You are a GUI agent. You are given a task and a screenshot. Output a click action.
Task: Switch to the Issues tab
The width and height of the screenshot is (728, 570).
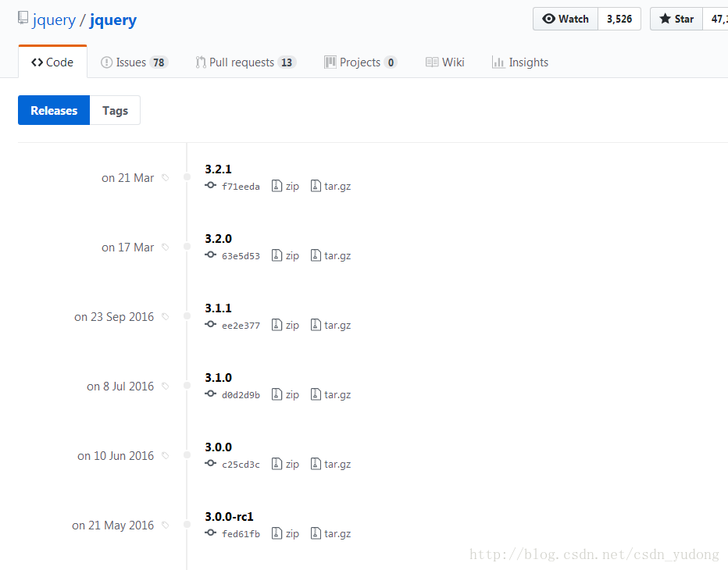pyautogui.click(x=134, y=62)
